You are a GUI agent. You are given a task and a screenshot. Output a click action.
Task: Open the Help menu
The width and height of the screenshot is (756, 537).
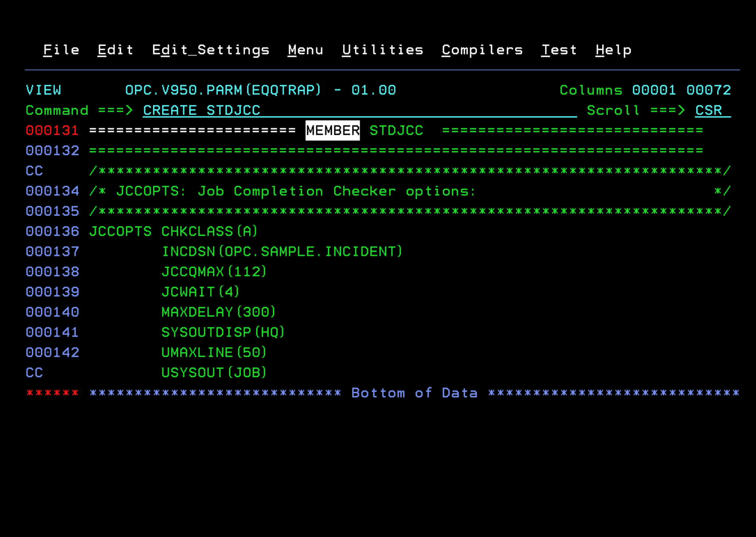pos(612,49)
